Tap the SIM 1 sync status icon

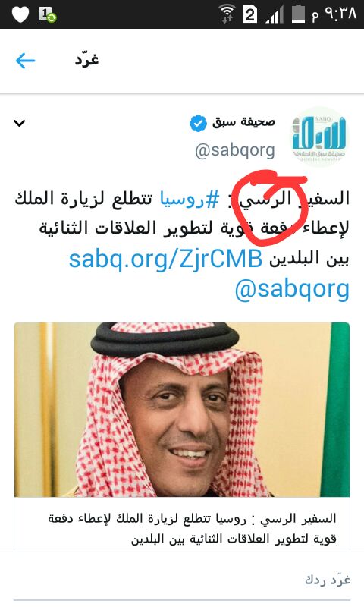click(x=47, y=14)
